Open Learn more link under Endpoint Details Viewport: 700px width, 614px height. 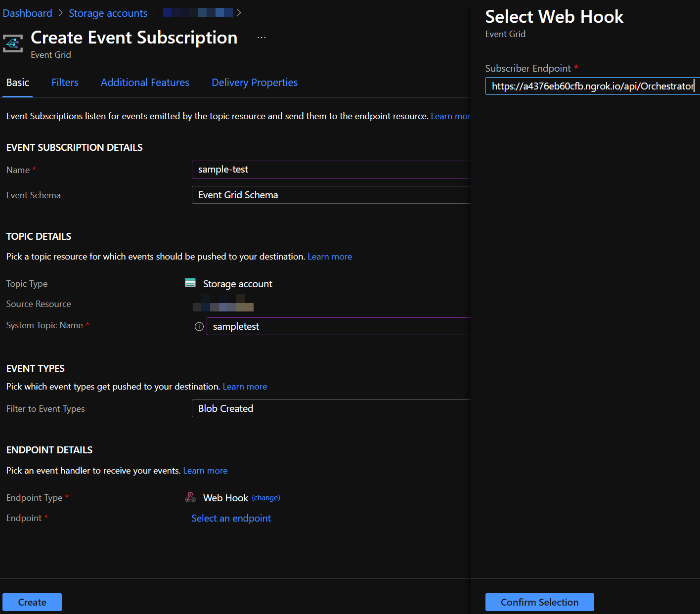pos(205,471)
